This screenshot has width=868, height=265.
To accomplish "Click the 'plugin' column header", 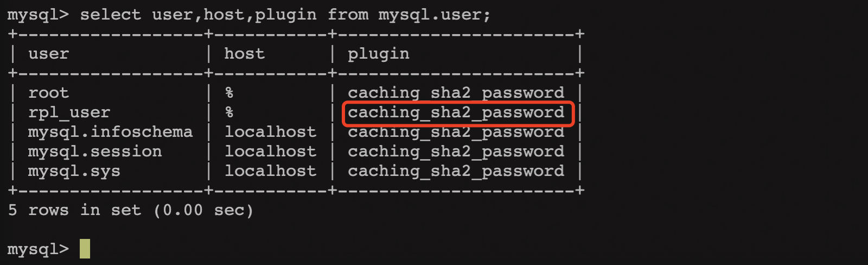I will coord(379,54).
